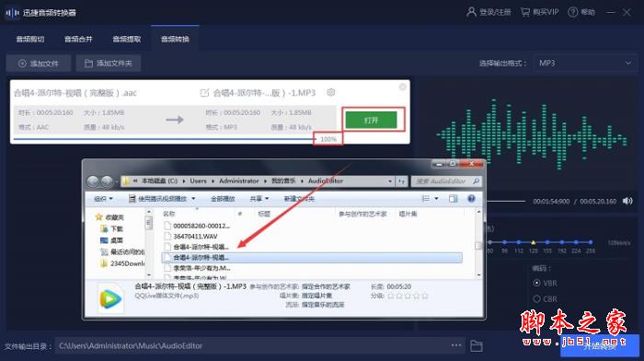Image resolution: width=644 pixels, height=361 pixels.
Task: Open the Explorer blue help icon
Action: point(471,199)
